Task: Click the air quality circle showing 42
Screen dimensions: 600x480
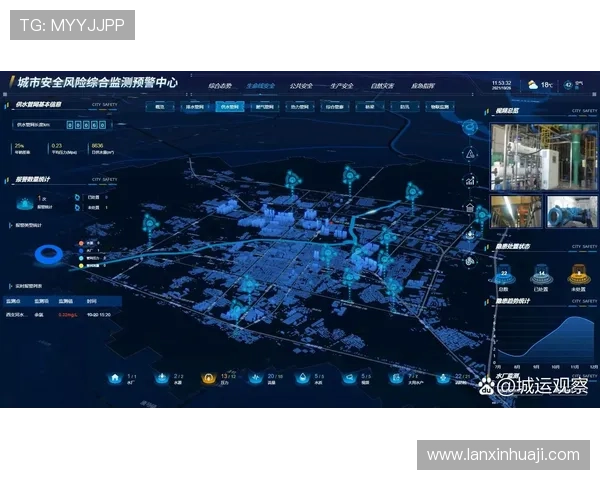Action: tap(568, 85)
